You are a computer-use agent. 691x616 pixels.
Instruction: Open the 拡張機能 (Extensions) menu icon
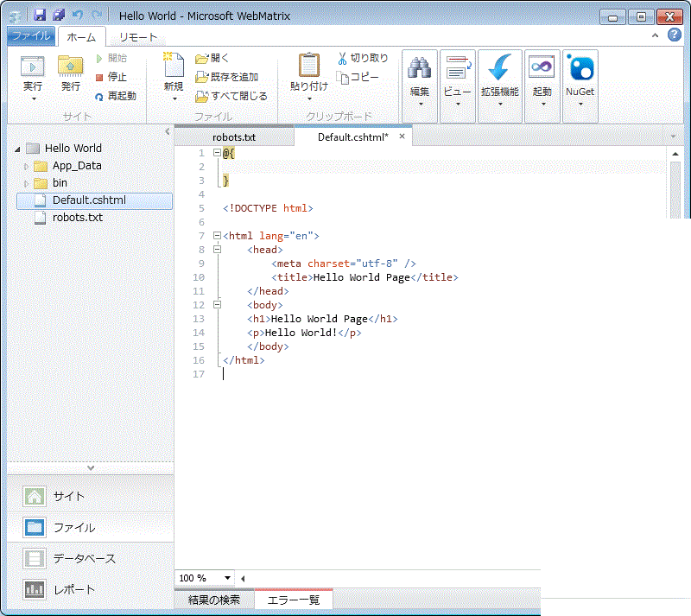pos(500,86)
